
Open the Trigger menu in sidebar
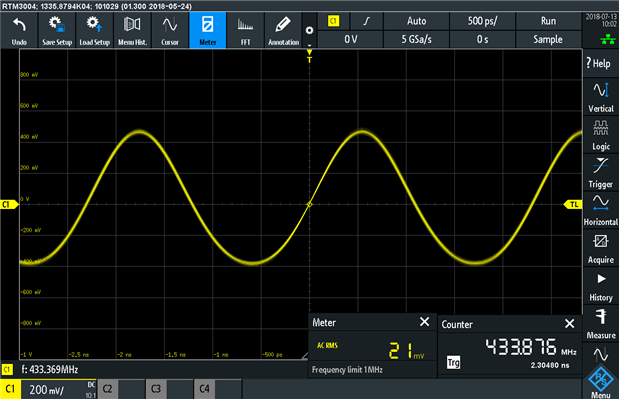[601, 172]
